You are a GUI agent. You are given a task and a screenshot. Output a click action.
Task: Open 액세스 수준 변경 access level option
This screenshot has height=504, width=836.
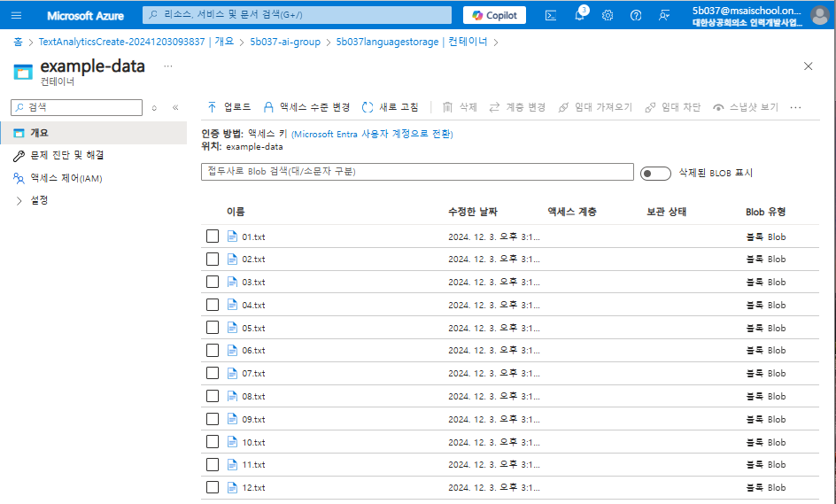pyautogui.click(x=306, y=107)
